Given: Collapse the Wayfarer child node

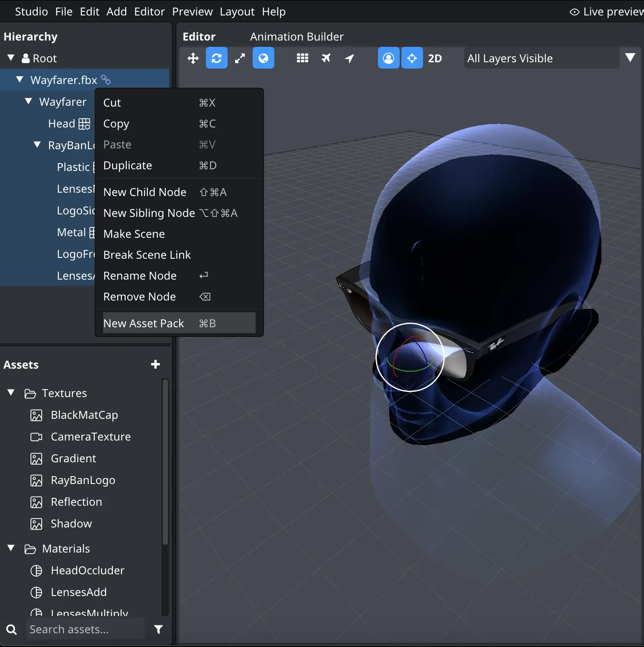Looking at the screenshot, I should (x=28, y=101).
